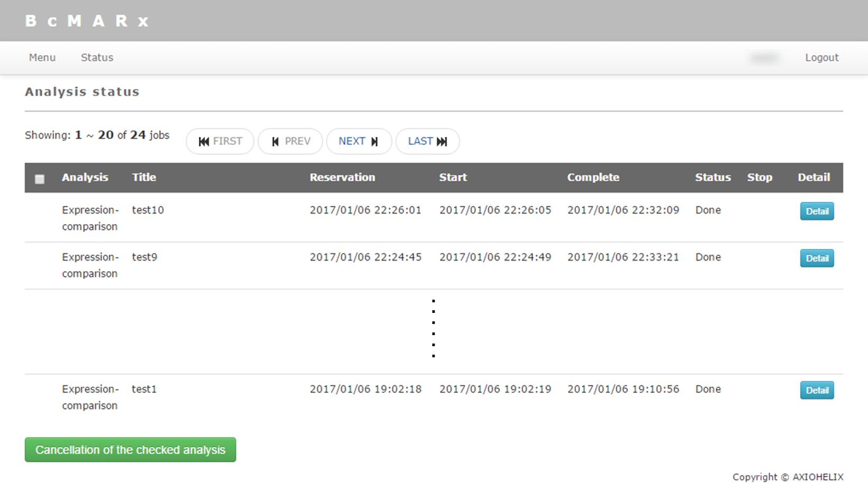Go to FIRST page of jobs
The width and height of the screenshot is (868, 491).
point(220,141)
